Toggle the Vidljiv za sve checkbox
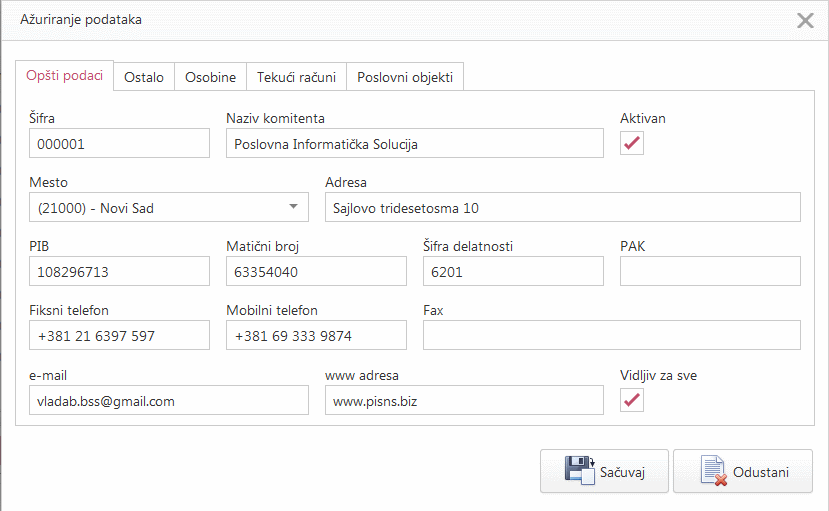 click(x=632, y=400)
